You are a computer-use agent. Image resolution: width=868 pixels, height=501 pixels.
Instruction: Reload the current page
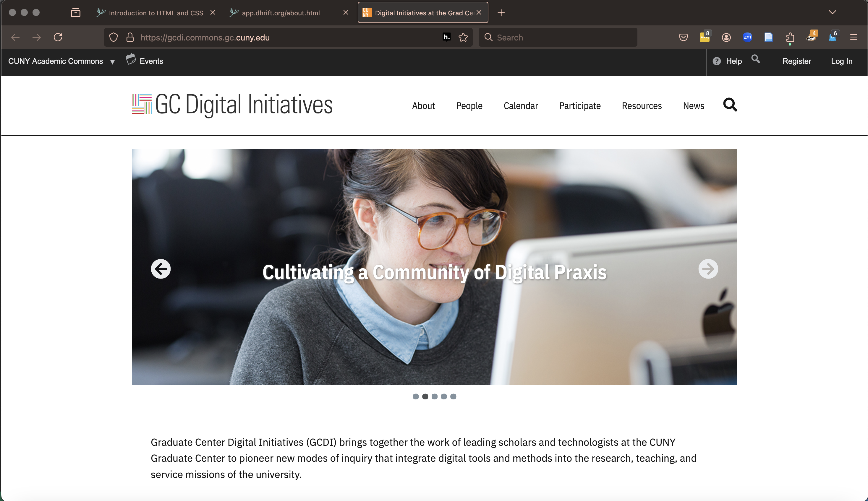coord(58,37)
